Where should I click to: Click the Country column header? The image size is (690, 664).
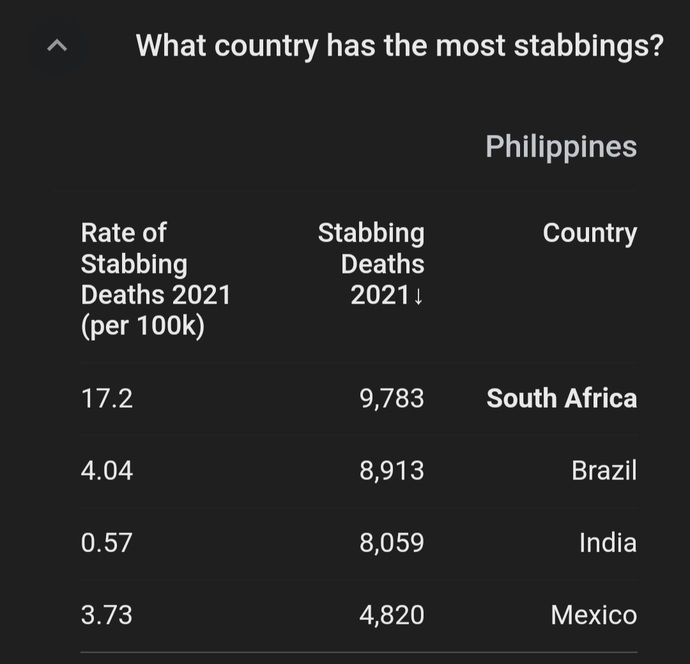590,233
